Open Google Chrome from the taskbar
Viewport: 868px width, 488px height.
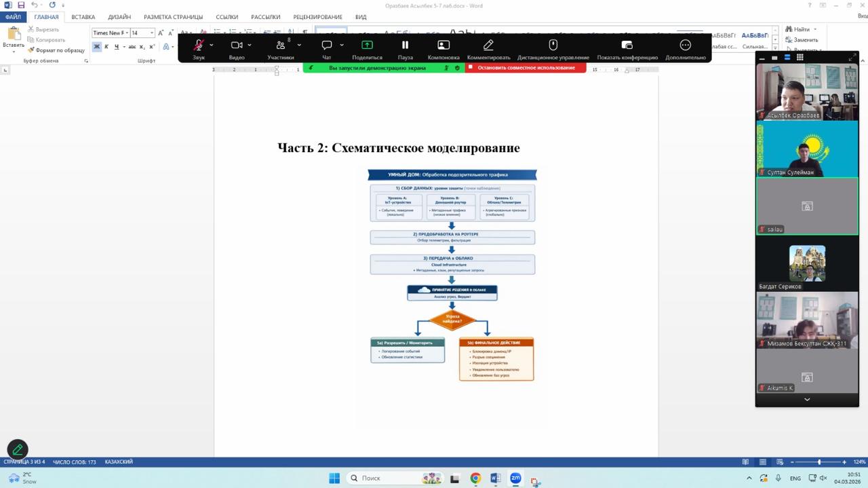[475, 478]
